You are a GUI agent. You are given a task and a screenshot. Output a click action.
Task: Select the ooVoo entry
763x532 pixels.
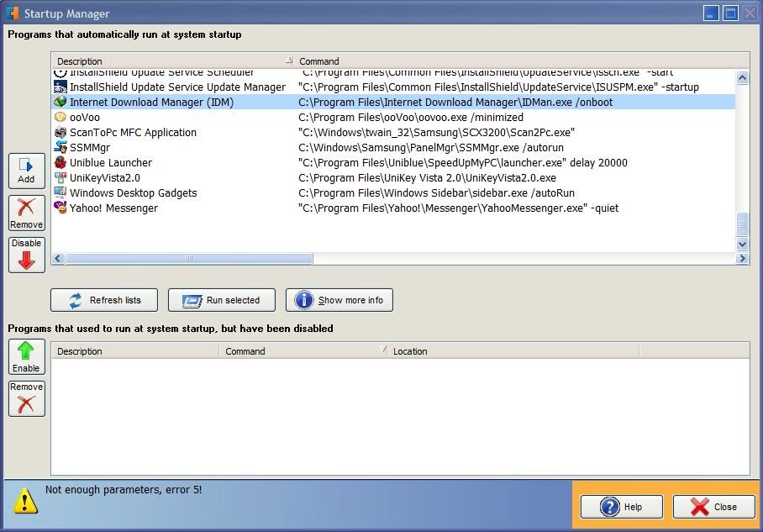393,118
